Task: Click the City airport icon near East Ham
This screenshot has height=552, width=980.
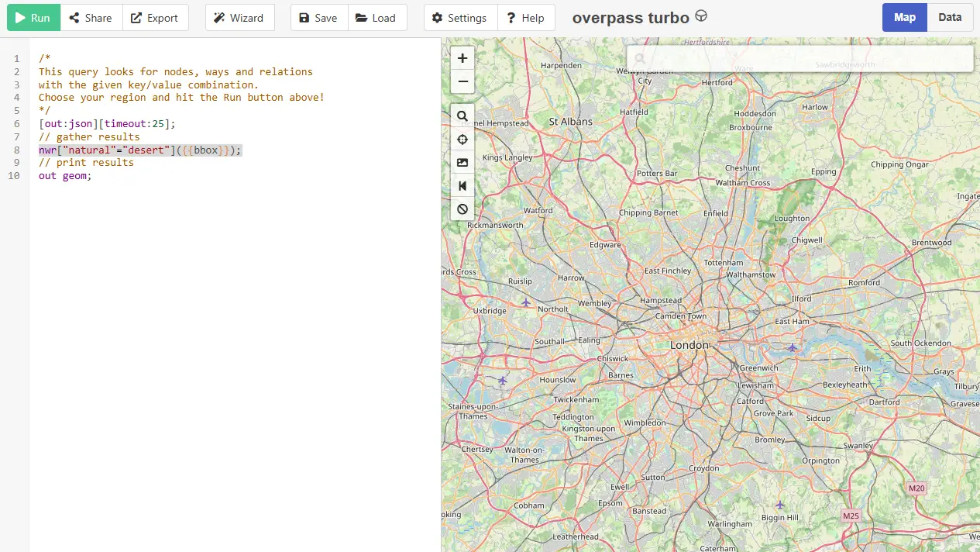Action: click(792, 347)
